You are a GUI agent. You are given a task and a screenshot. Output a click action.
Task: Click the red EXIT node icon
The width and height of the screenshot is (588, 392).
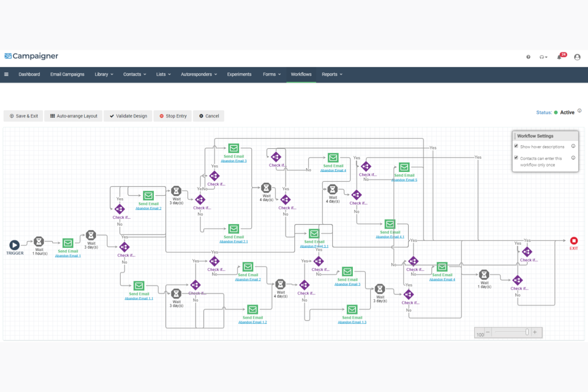click(x=574, y=241)
